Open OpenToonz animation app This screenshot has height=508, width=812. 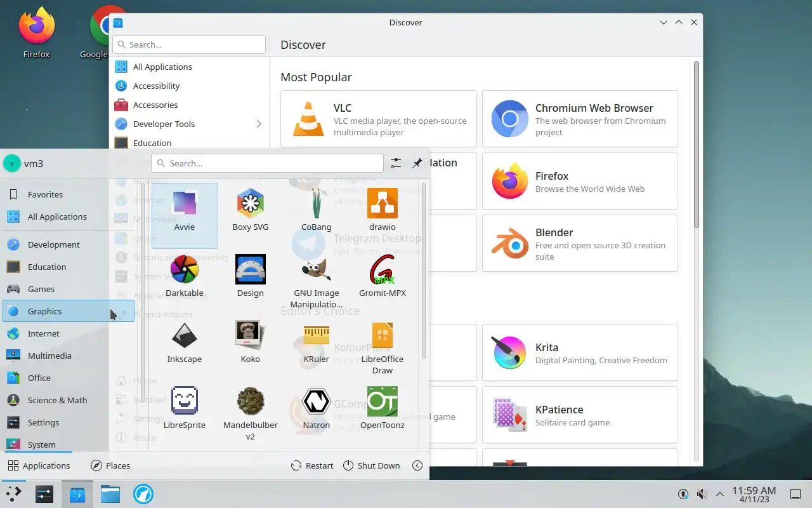(x=383, y=413)
